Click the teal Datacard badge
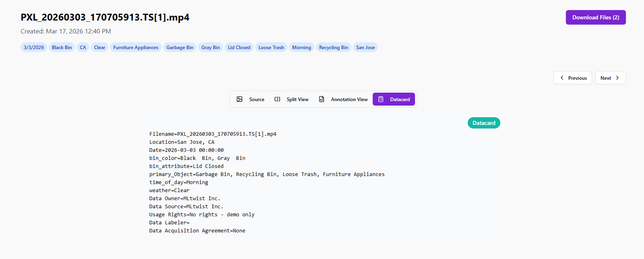The width and height of the screenshot is (644, 259). point(484,123)
